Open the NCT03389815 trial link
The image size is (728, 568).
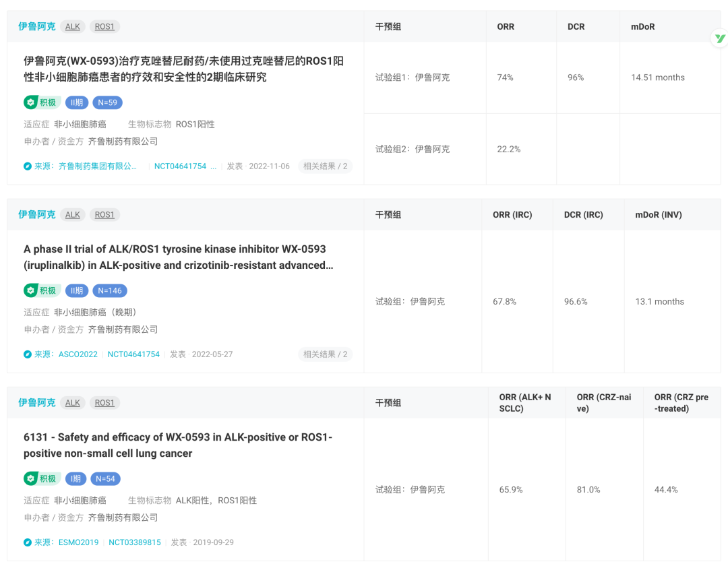point(135,542)
